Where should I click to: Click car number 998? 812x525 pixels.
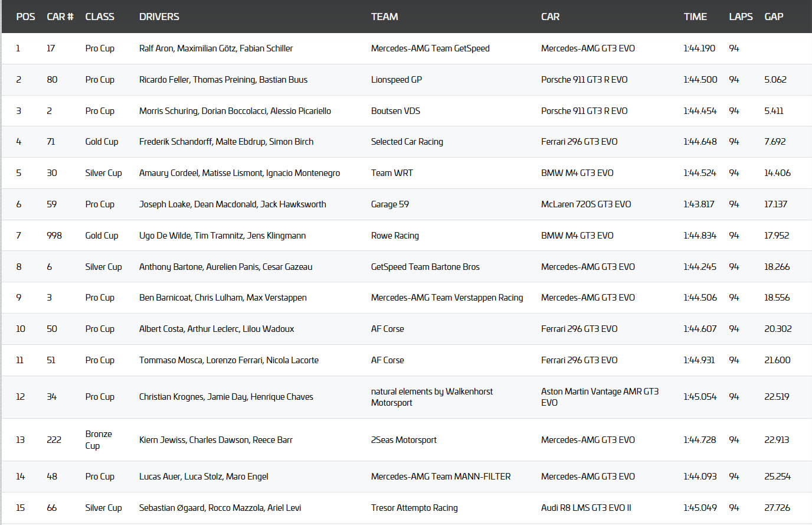(54, 236)
